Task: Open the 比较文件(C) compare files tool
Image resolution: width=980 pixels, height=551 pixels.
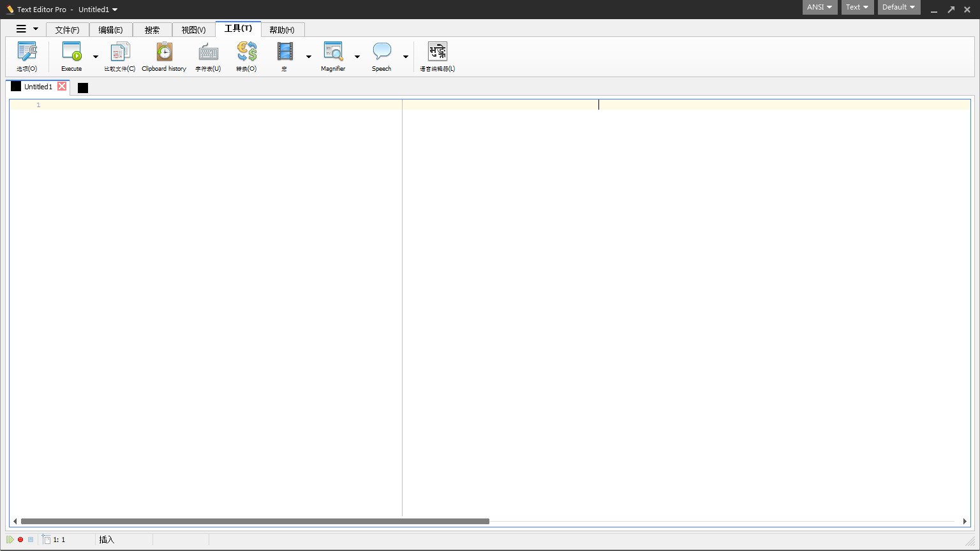Action: pyautogui.click(x=120, y=52)
